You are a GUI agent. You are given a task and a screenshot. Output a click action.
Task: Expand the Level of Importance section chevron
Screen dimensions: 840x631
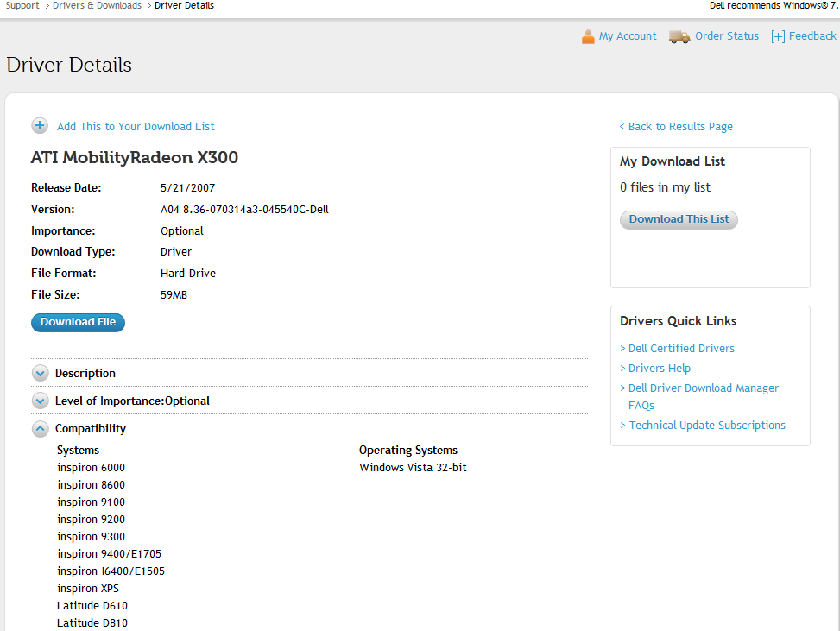point(41,401)
